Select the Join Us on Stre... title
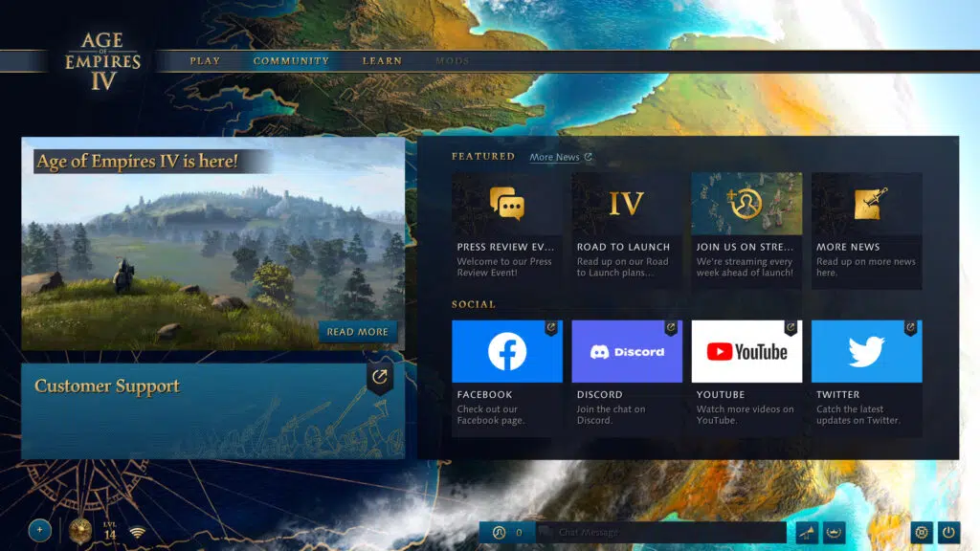Screen dimensions: 980x551 coord(745,247)
